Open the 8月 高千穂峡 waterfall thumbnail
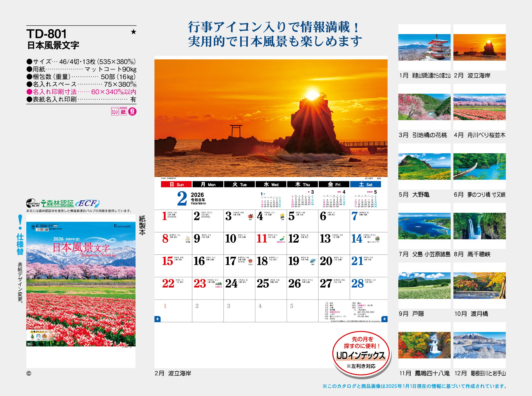Image resolution: width=532 pixels, height=396 pixels. [479, 226]
